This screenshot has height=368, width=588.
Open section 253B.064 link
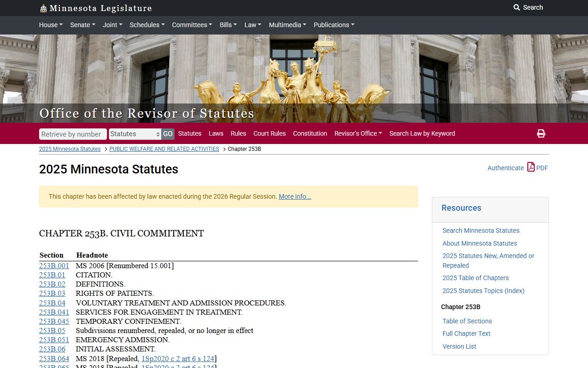pos(54,358)
